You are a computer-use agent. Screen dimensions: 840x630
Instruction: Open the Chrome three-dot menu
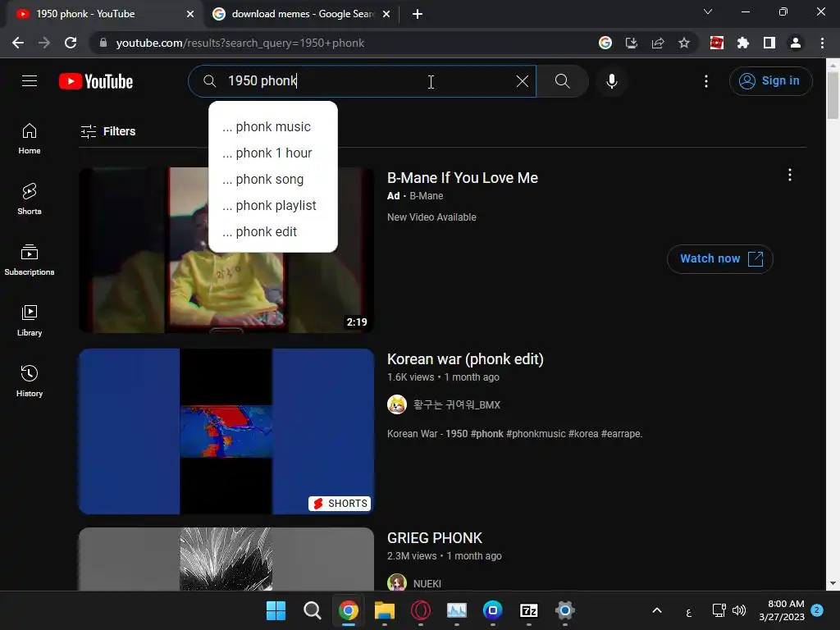tap(822, 43)
